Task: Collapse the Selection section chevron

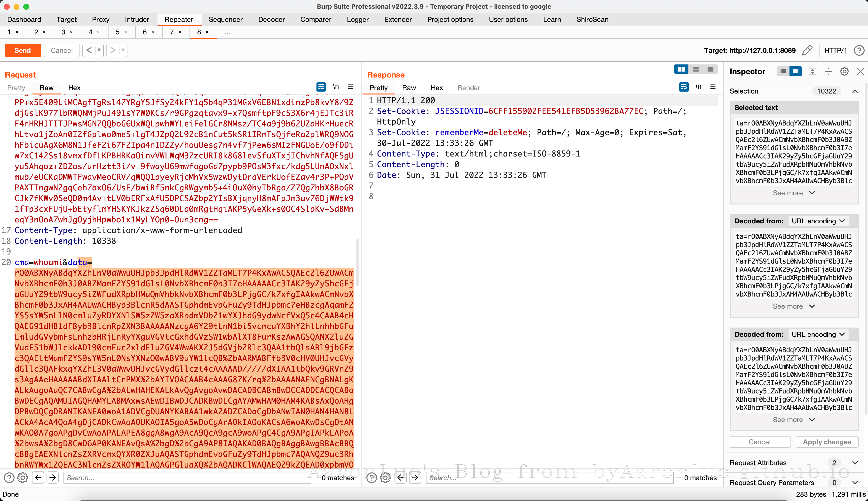Action: pos(855,91)
